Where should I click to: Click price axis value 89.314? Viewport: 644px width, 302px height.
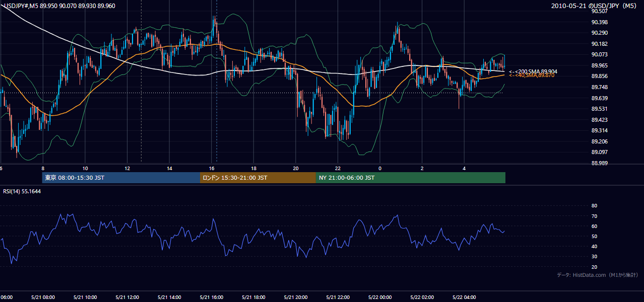click(599, 130)
